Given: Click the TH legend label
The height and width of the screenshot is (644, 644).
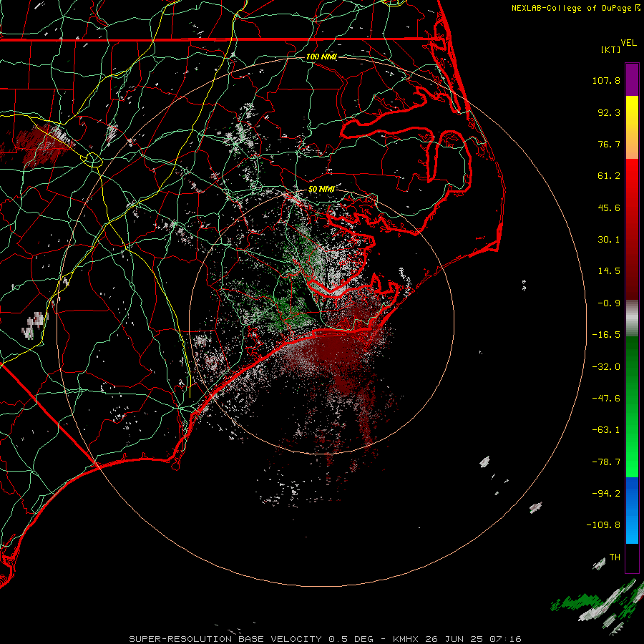Looking at the screenshot, I should 615,557.
